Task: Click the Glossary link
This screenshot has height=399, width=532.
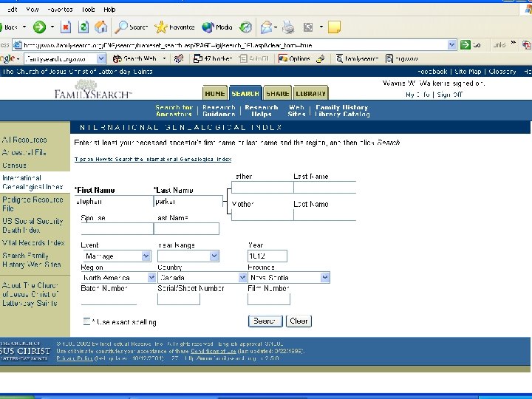Action: click(502, 72)
